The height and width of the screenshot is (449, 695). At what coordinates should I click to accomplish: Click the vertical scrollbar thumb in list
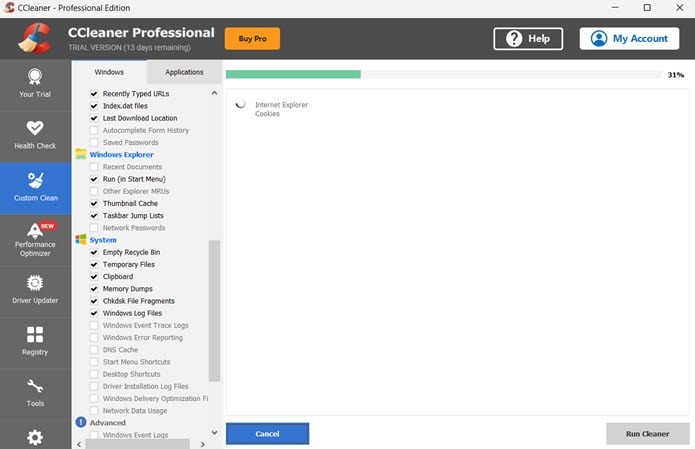(214, 310)
